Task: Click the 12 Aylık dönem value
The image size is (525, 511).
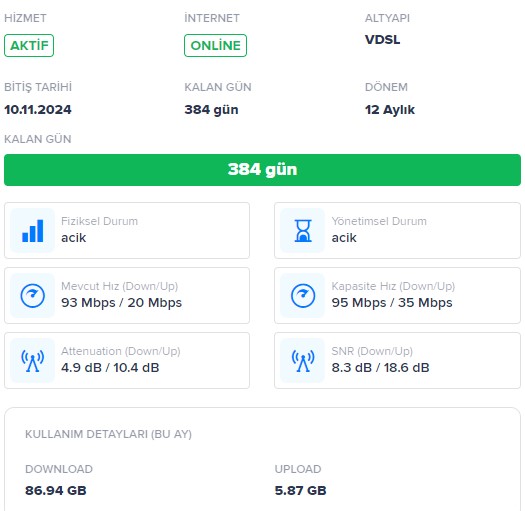Action: (390, 110)
